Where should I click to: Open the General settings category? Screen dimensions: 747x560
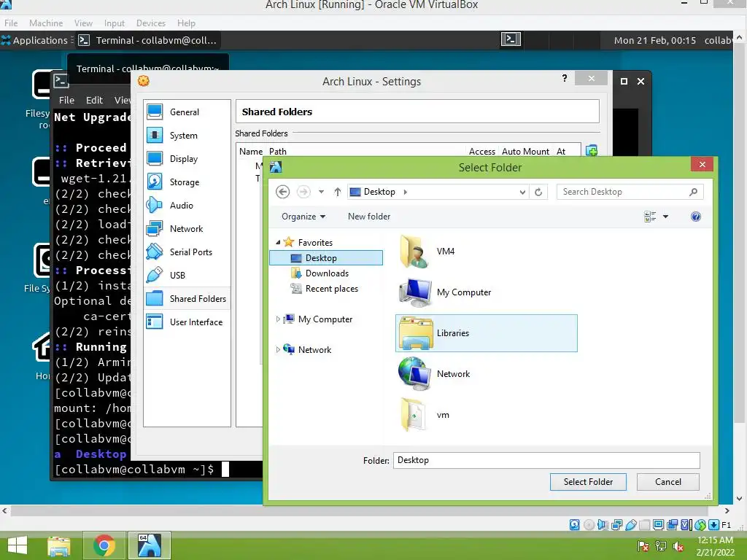tap(187, 112)
